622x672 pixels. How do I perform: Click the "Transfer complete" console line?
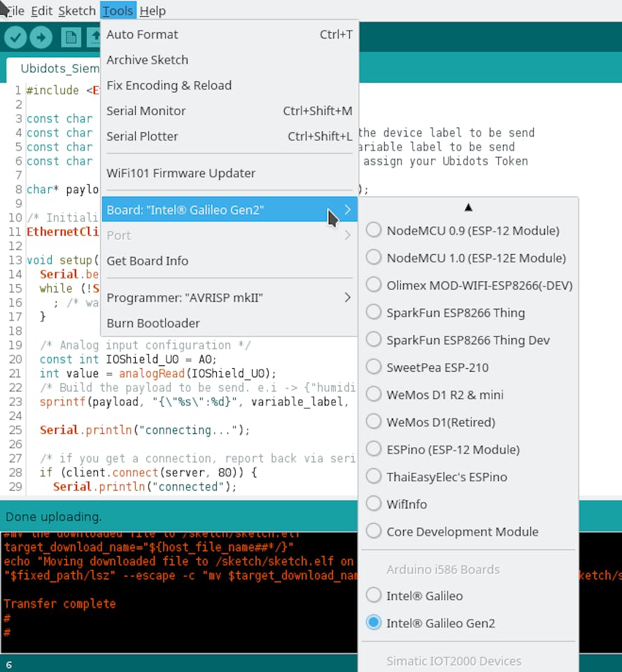point(59,604)
